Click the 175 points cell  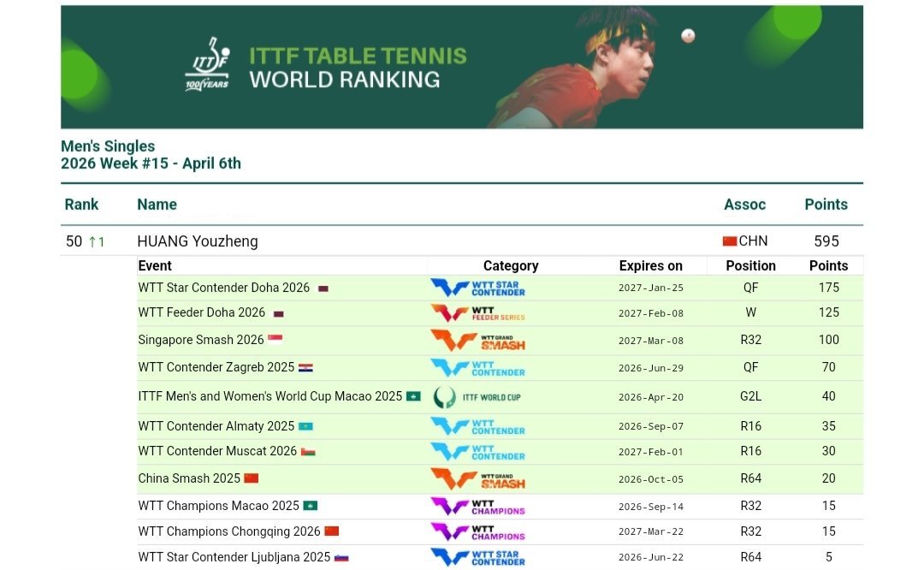(828, 288)
